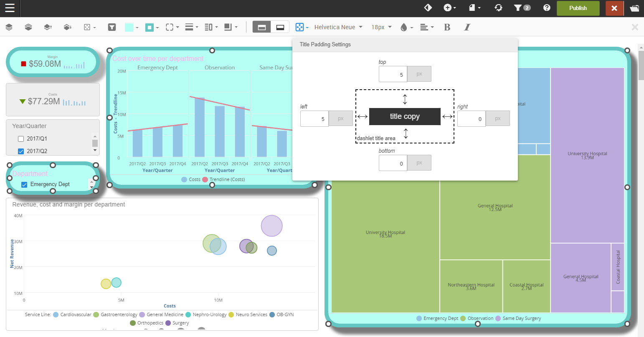Expand the text alignment dropdown

point(426,27)
